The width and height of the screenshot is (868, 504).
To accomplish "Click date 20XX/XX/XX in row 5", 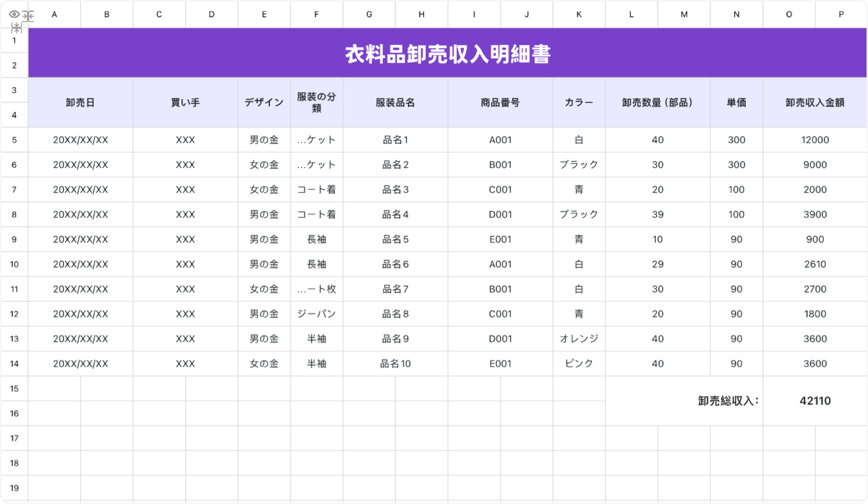I will point(80,140).
